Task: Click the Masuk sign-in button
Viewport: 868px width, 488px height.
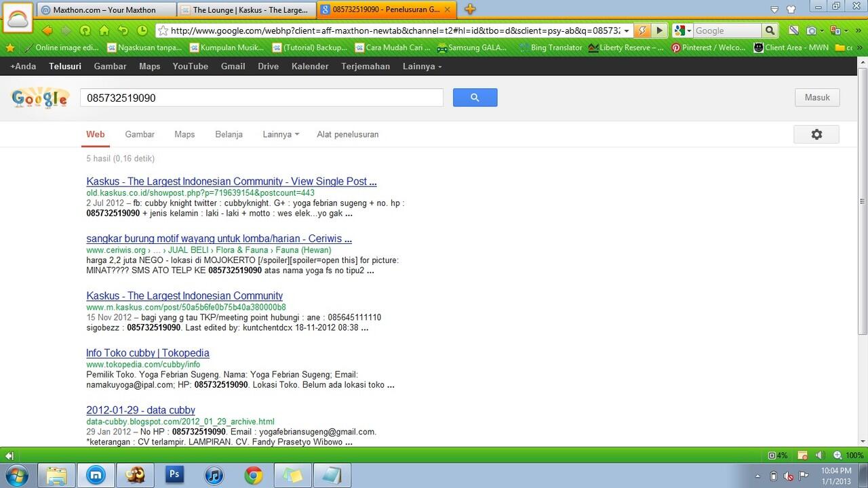Action: click(817, 98)
